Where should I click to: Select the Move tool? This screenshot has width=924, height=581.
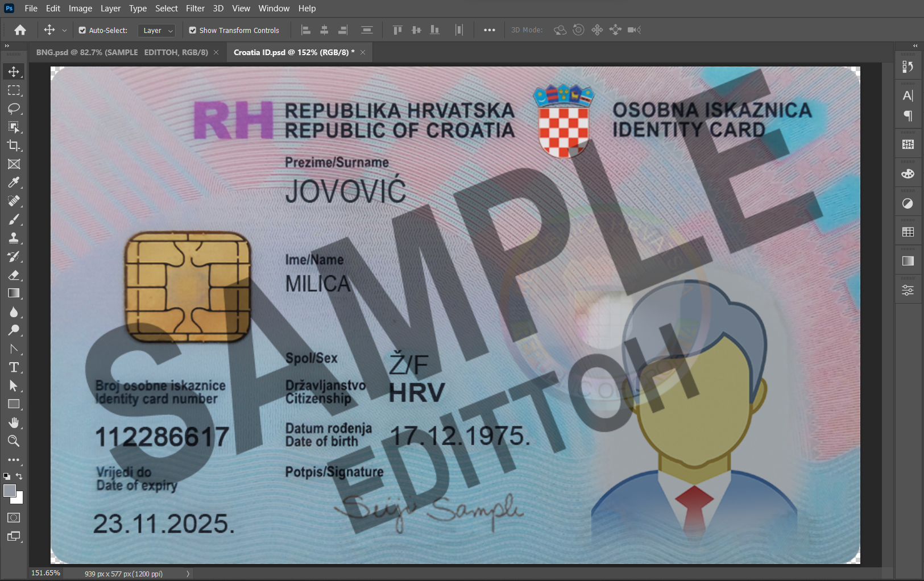coord(14,72)
